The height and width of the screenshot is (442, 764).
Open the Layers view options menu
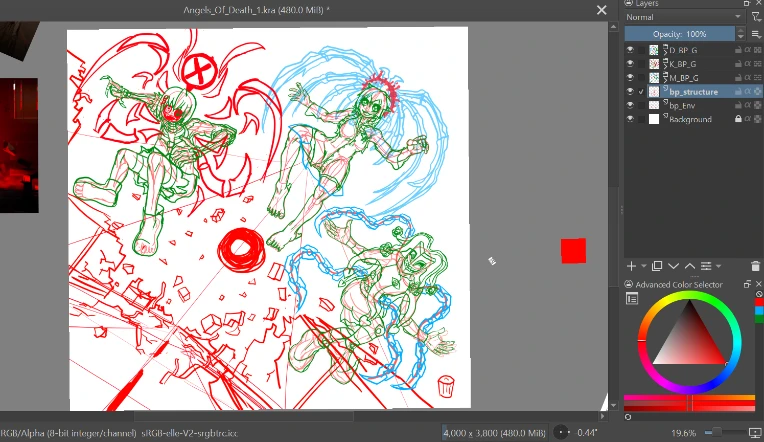pyautogui.click(x=755, y=34)
